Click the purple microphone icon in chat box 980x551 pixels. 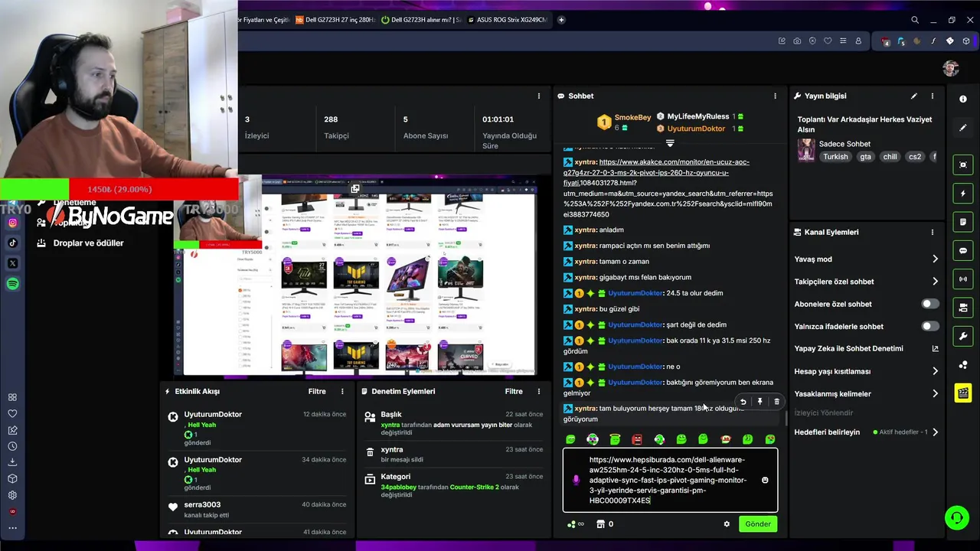pos(576,480)
